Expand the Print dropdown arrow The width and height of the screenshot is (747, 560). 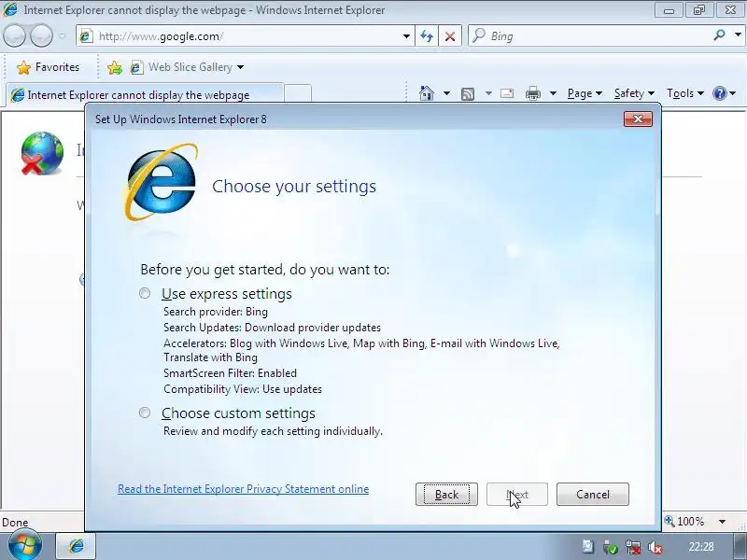pos(553,93)
